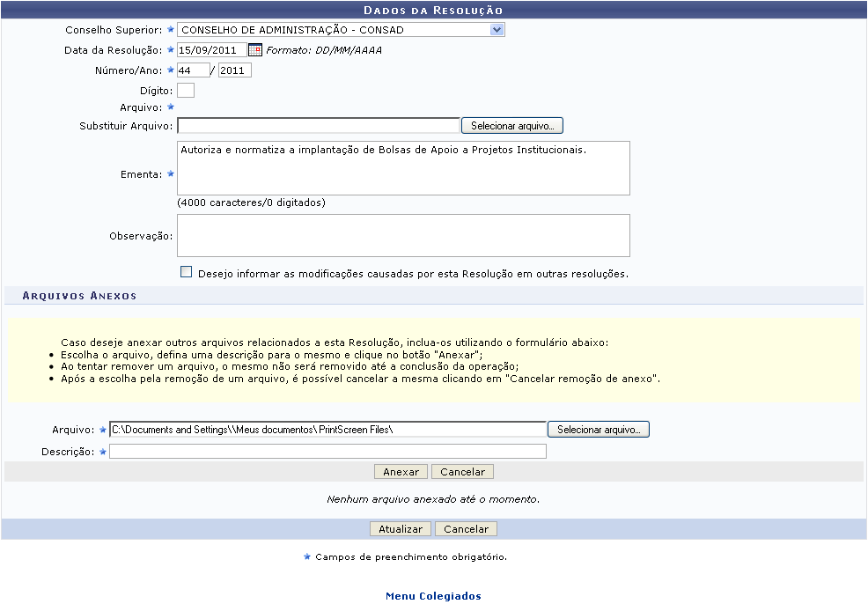Open the Menu Colegiados link
868x604 pixels.
pos(433,596)
